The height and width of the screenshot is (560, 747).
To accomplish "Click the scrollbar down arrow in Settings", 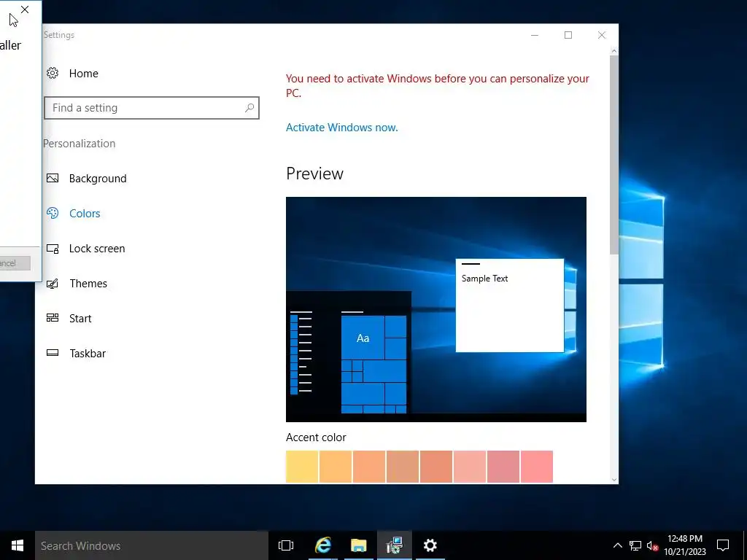I will pyautogui.click(x=614, y=480).
